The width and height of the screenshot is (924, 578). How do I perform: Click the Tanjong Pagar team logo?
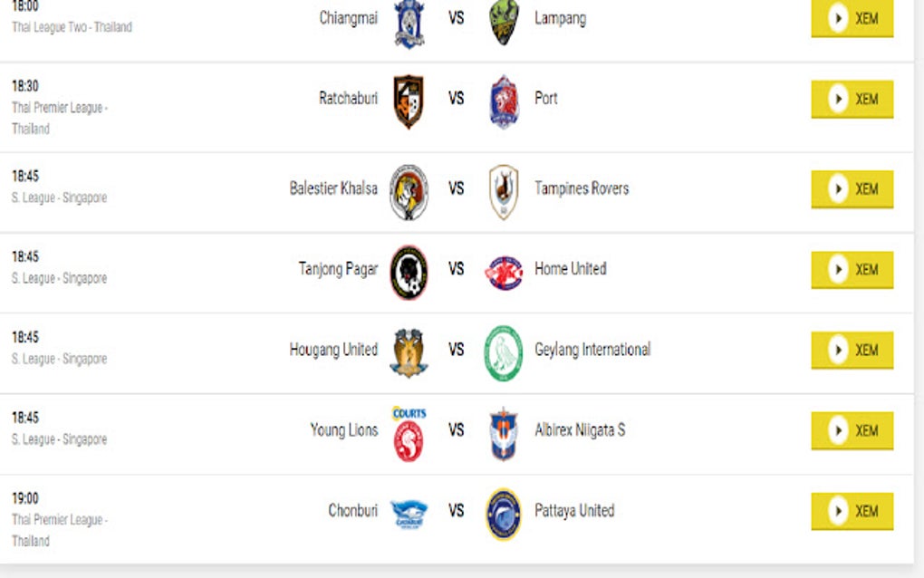pos(409,272)
